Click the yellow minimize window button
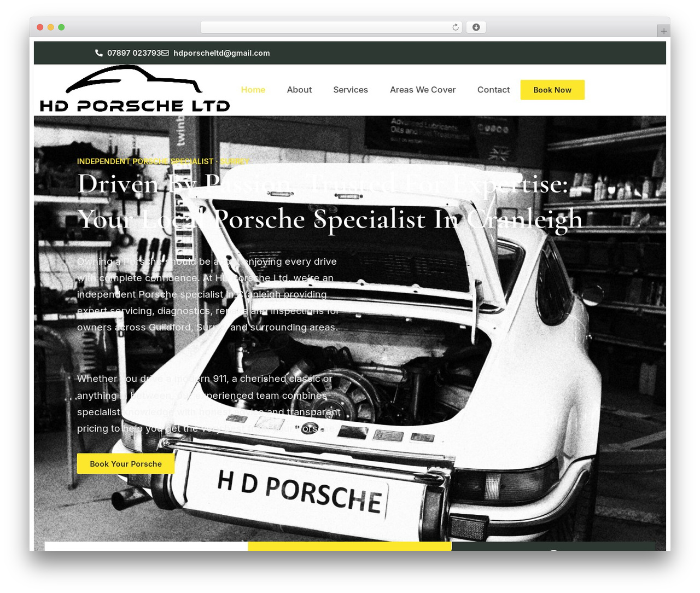The width and height of the screenshot is (700, 593). click(x=51, y=27)
